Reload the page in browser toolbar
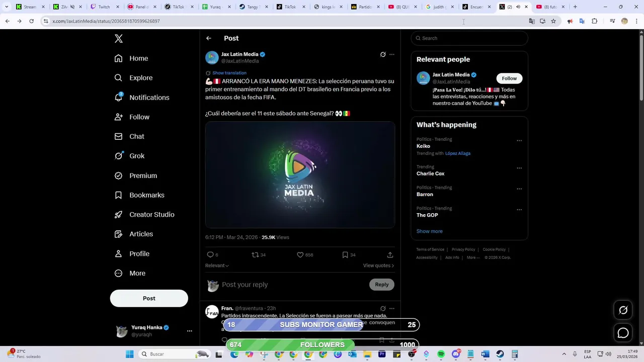The image size is (644, 362). tap(31, 21)
